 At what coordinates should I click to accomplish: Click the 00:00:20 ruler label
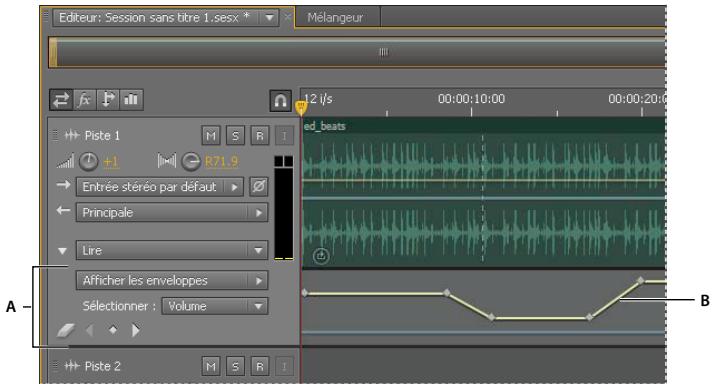[637, 98]
